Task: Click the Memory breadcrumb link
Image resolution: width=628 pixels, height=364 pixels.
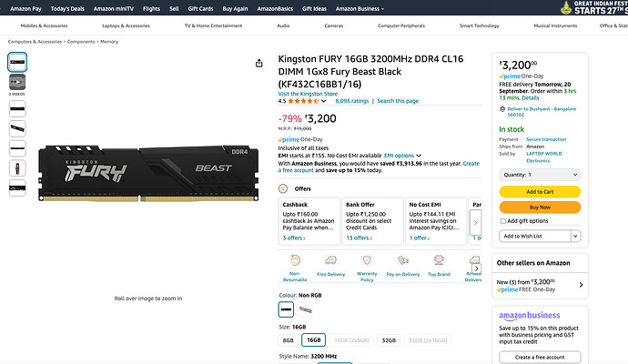Action: (109, 42)
